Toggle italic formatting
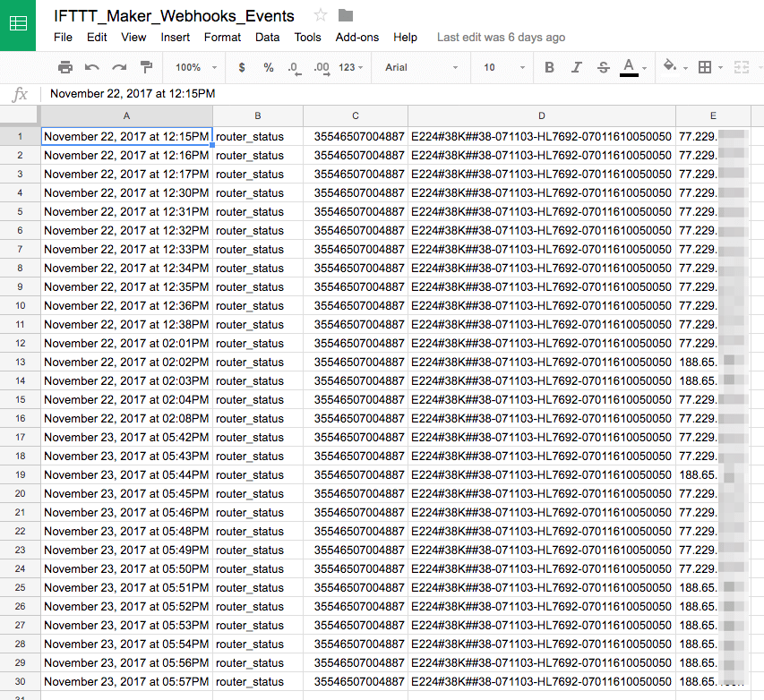 pos(577,67)
